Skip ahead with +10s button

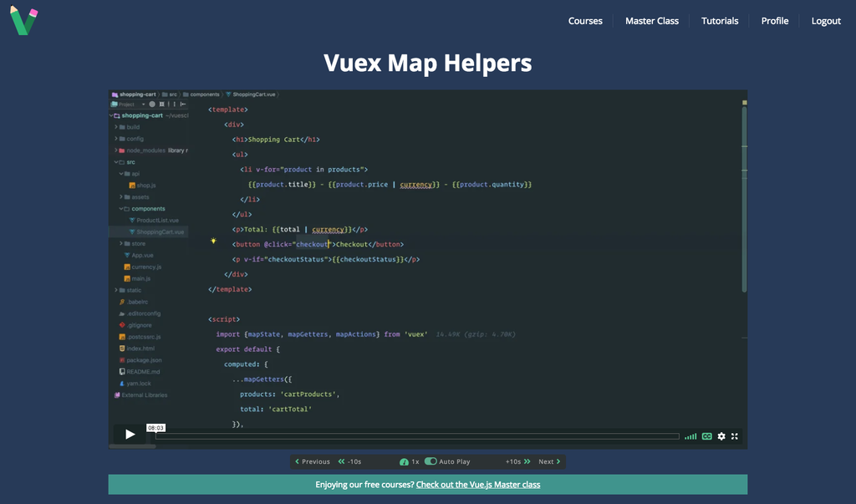point(517,461)
